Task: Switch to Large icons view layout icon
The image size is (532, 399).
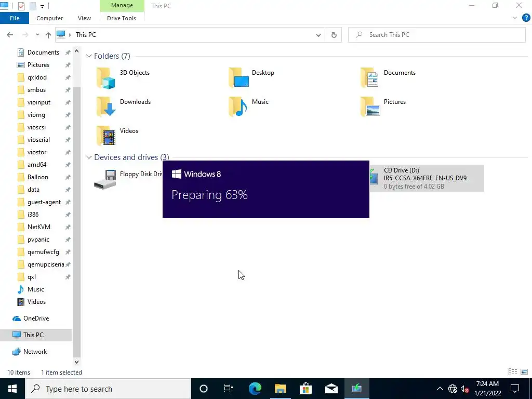Action: pos(524,372)
